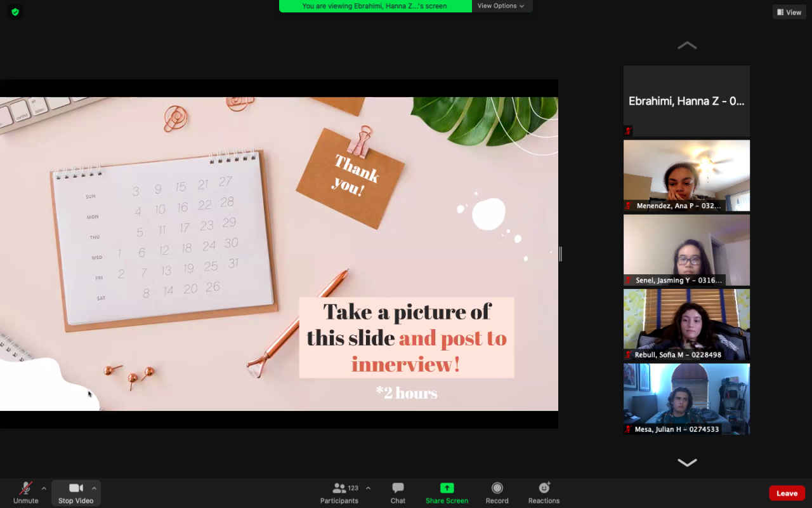Open the Participants panel

click(x=339, y=493)
